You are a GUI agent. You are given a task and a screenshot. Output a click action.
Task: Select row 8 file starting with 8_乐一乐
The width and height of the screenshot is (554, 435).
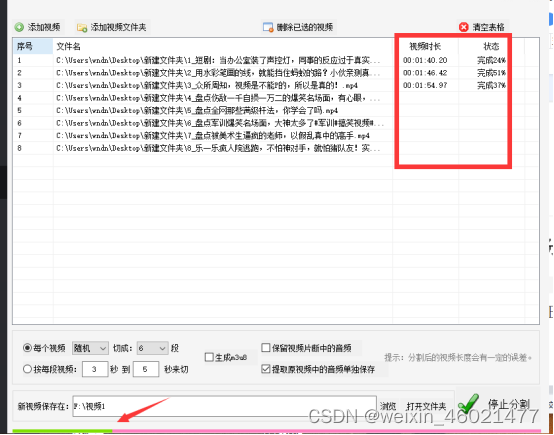[x=218, y=148]
